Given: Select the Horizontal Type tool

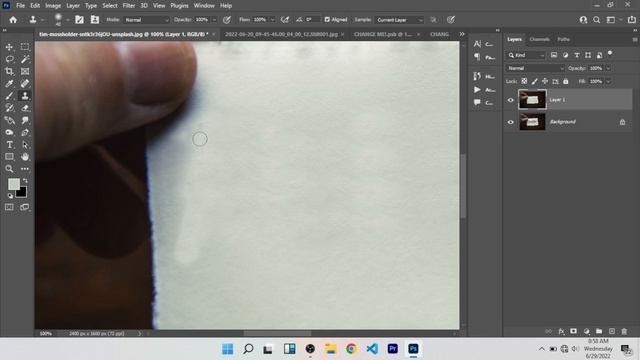Looking at the screenshot, I should [x=9, y=145].
